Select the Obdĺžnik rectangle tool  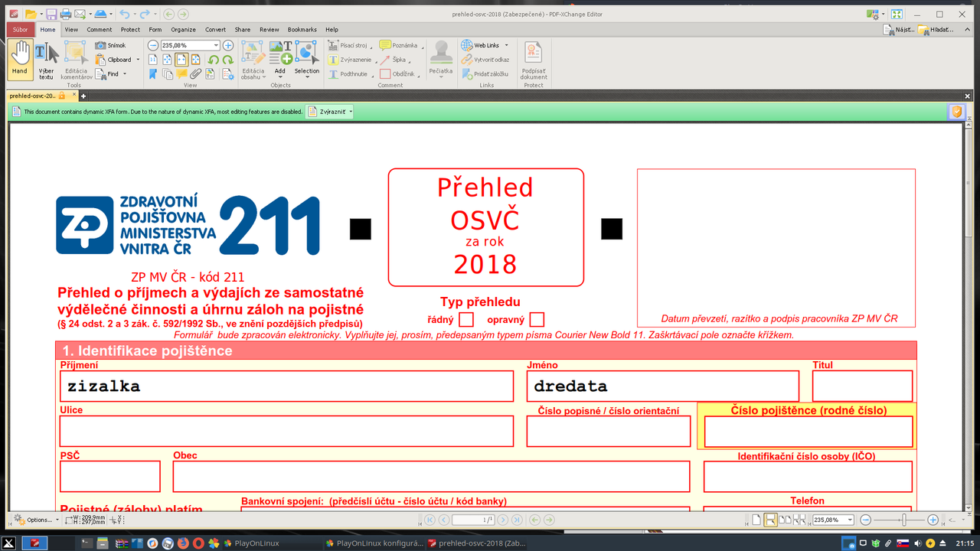(x=397, y=74)
